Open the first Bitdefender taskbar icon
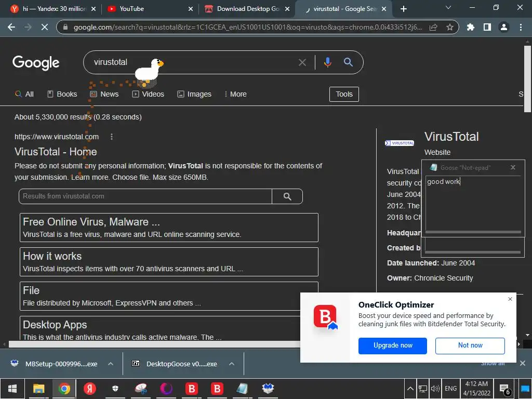 click(191, 389)
